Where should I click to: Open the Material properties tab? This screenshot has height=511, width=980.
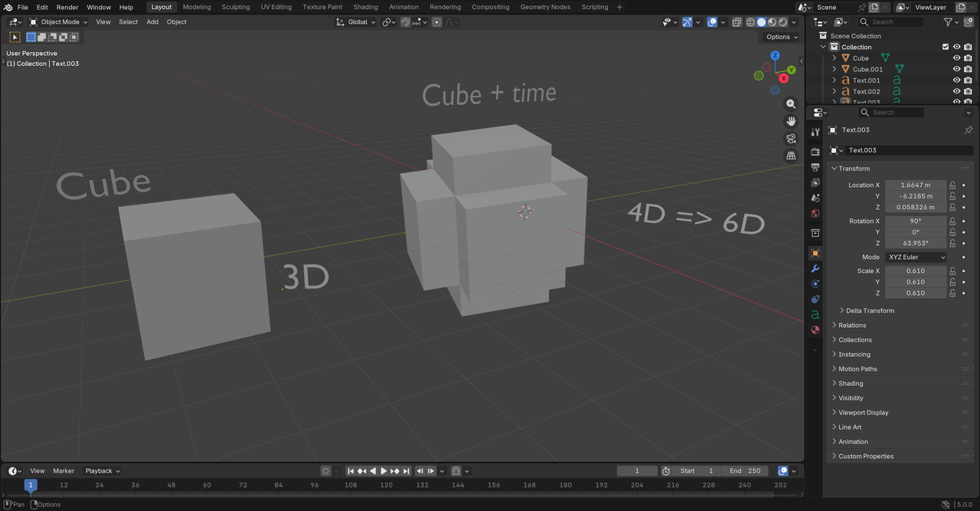coord(815,329)
